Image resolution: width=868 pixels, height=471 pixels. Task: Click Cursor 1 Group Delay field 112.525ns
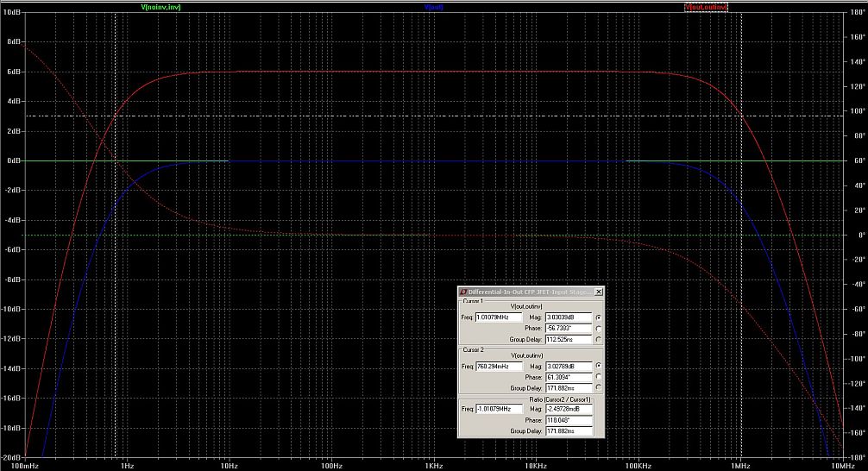tap(569, 339)
